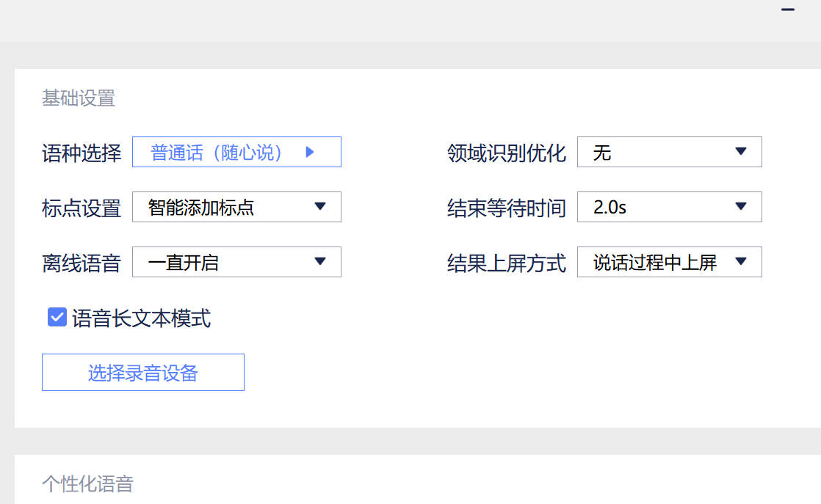The height and width of the screenshot is (504, 821).
Task: Go to the 个性化语音 section
Action: click(x=87, y=484)
